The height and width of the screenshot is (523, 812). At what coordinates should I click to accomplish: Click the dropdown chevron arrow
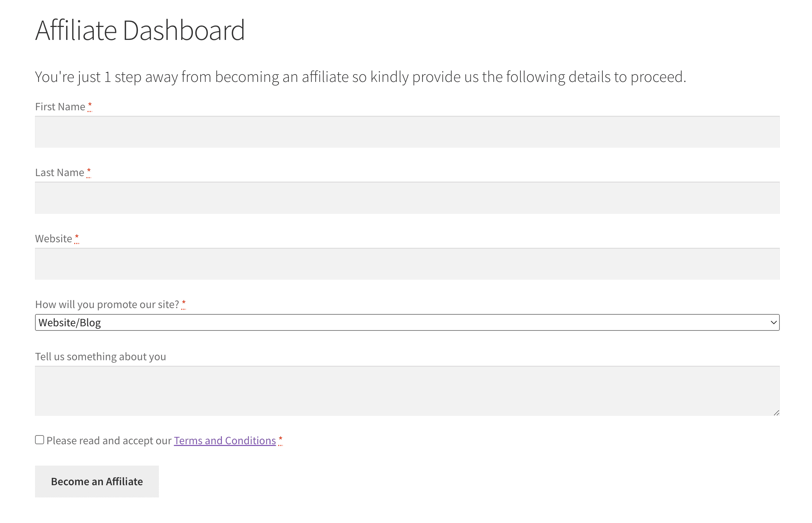pyautogui.click(x=773, y=322)
